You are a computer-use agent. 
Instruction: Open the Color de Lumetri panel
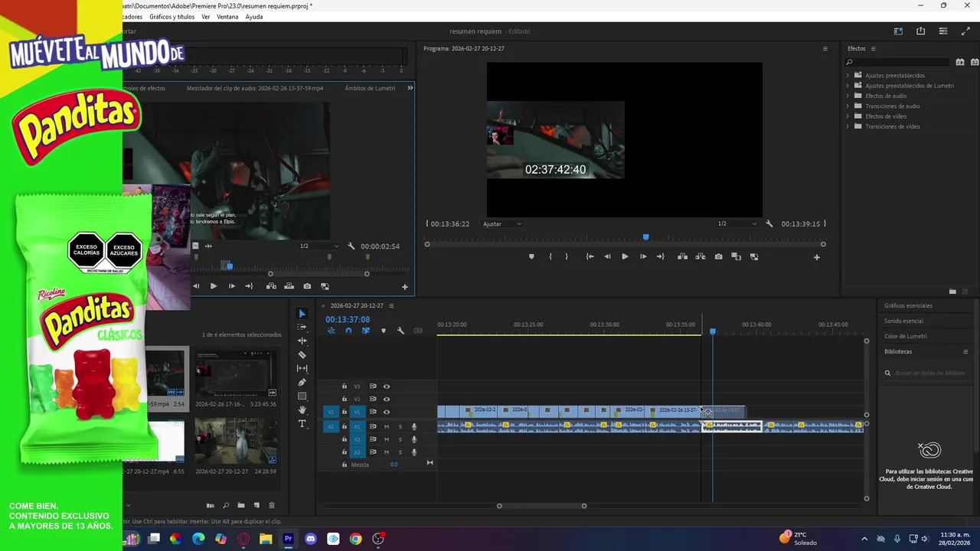(x=906, y=337)
